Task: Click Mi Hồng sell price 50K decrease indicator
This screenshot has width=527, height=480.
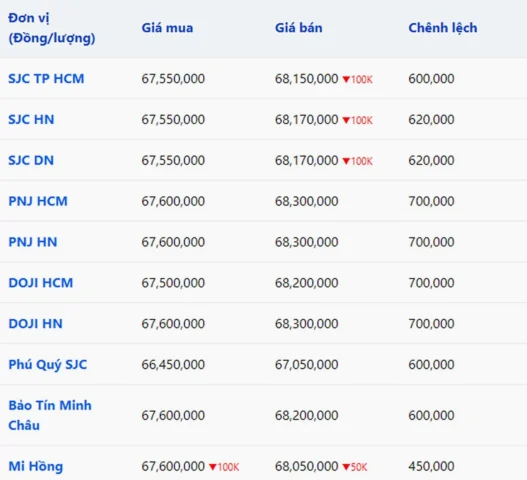Action: pyautogui.click(x=355, y=467)
